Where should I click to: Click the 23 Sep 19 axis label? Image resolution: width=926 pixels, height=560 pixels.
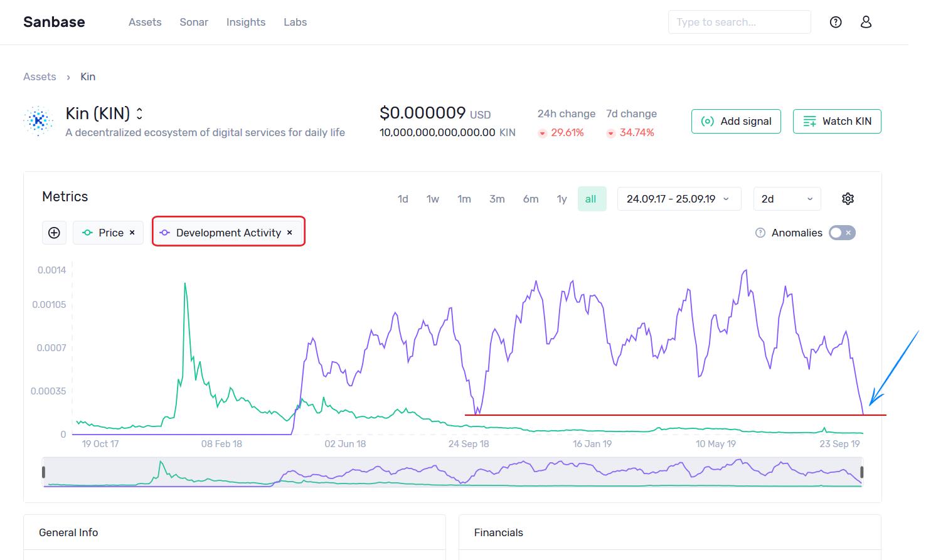point(839,443)
